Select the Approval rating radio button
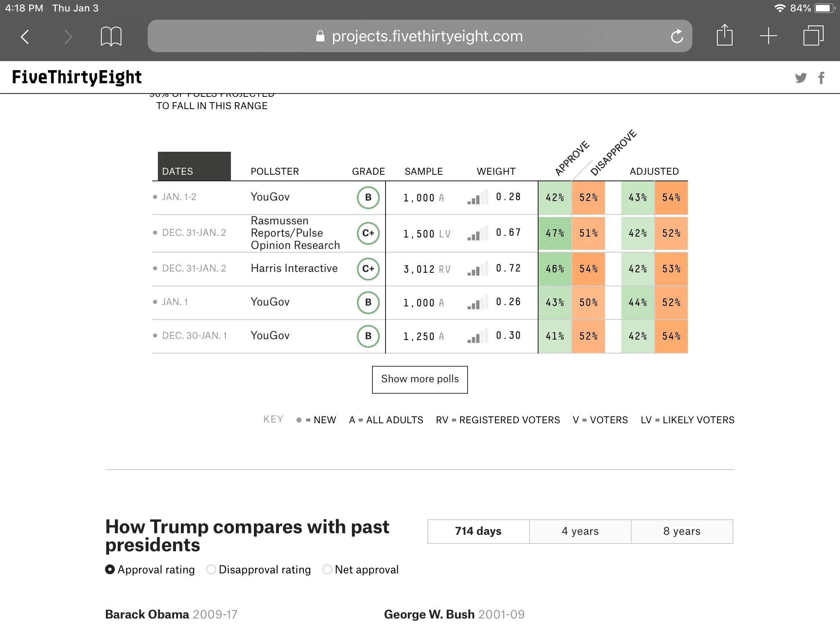This screenshot has width=840, height=630. (110, 569)
